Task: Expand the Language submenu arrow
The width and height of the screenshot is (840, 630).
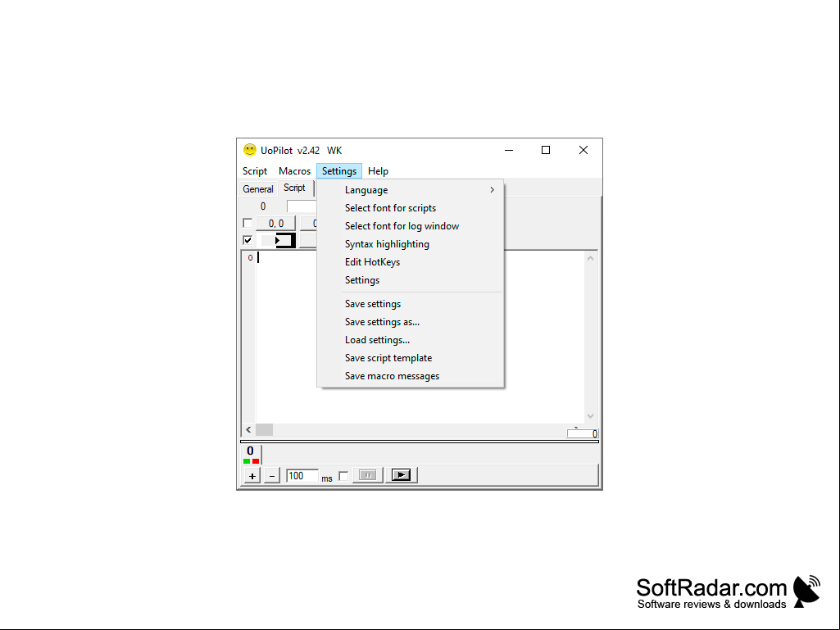Action: tap(492, 189)
